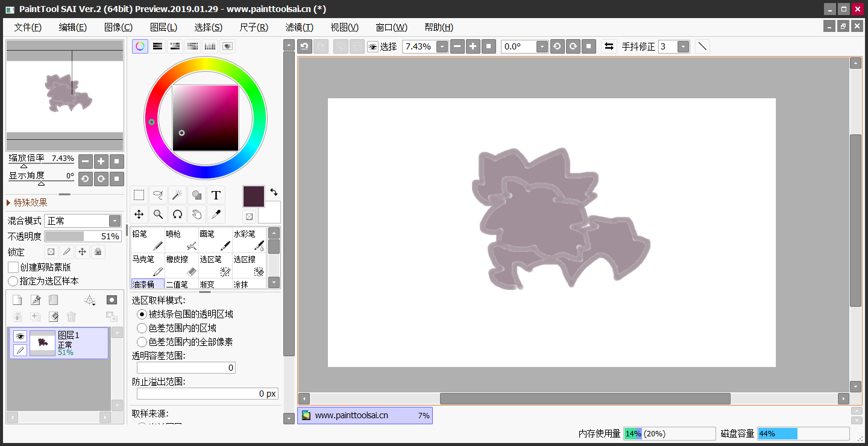Switch to transparent color
The width and height of the screenshot is (868, 446).
[x=249, y=216]
